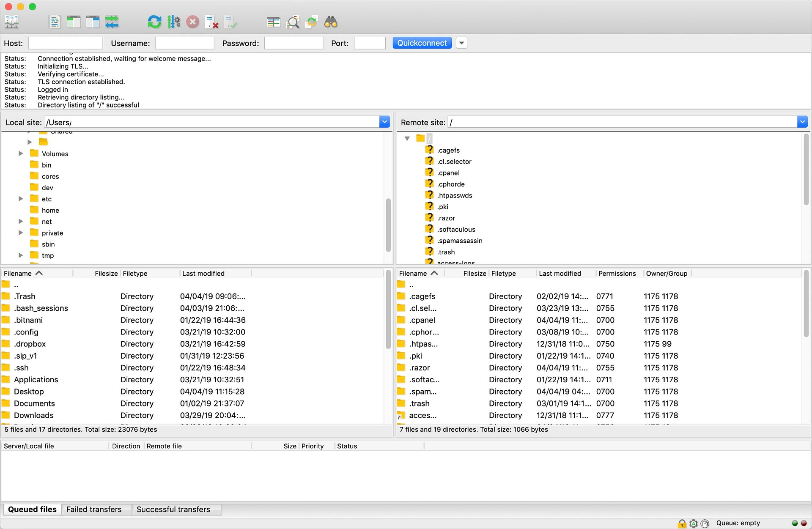Click the Quickconnect button
This screenshot has height=529, width=812.
(422, 42)
